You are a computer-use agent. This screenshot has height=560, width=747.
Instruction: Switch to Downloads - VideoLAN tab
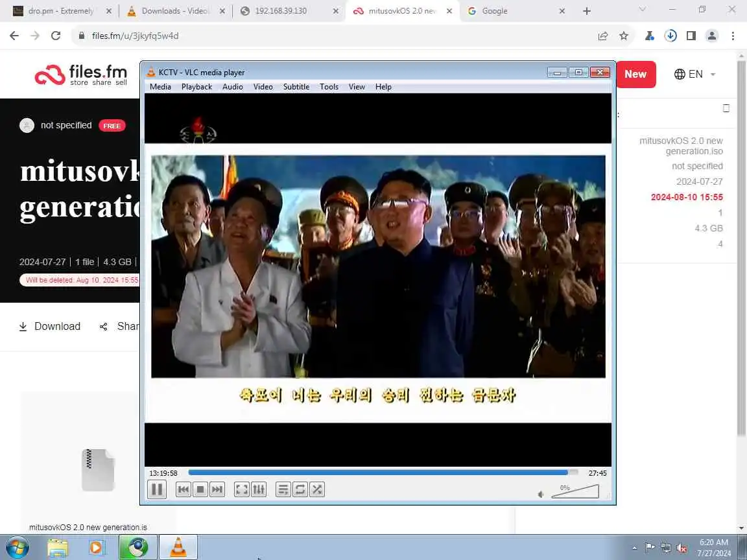pos(174,10)
